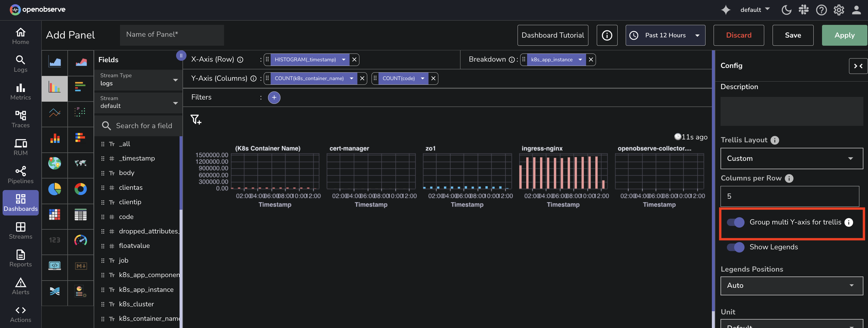Open the AI assistant sparkle icon

pyautogui.click(x=725, y=10)
